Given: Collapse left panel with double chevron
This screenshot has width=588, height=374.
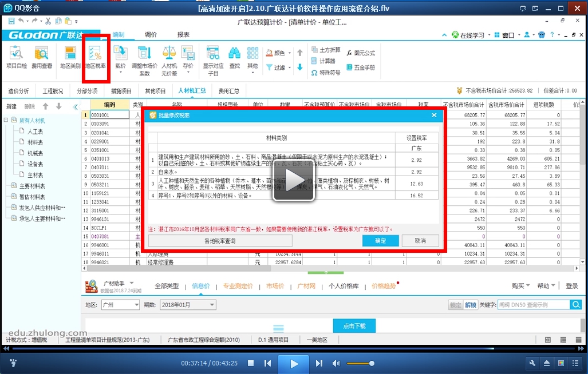Looking at the screenshot, I should pyautogui.click(x=76, y=107).
